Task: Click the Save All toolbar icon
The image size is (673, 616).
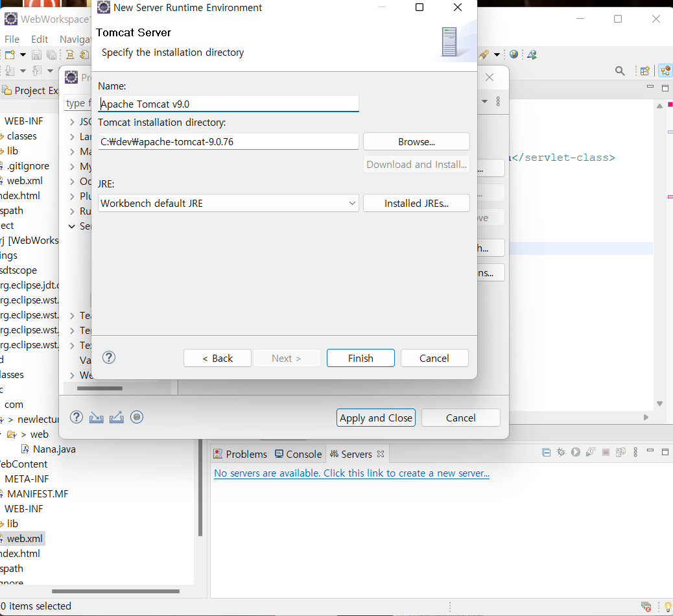Action: (x=51, y=54)
